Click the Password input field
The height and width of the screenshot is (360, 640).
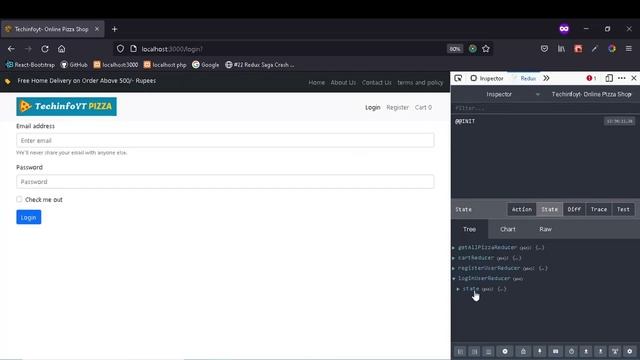point(225,182)
